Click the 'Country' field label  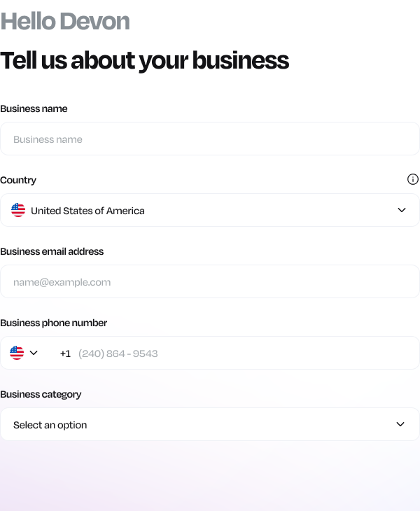[x=18, y=180]
